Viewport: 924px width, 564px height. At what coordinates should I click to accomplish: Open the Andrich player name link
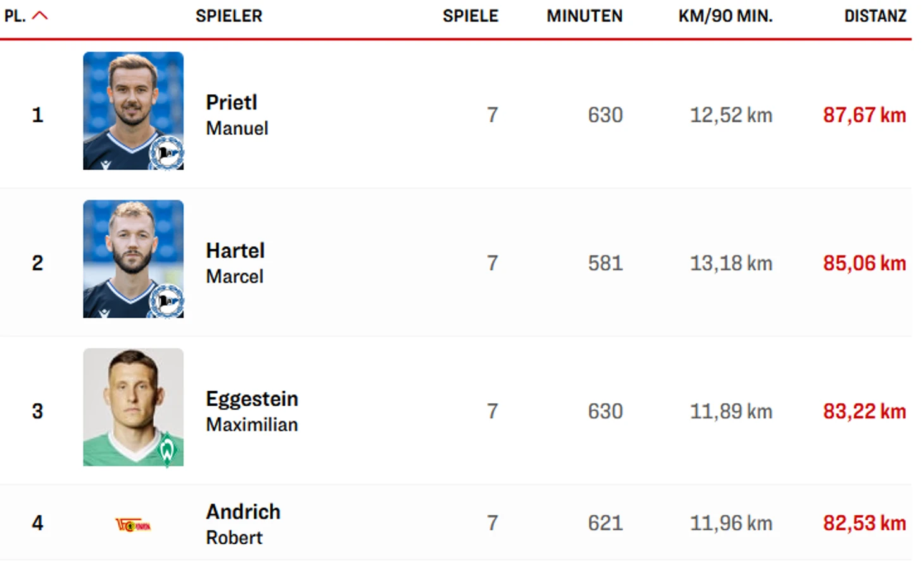[x=243, y=511]
